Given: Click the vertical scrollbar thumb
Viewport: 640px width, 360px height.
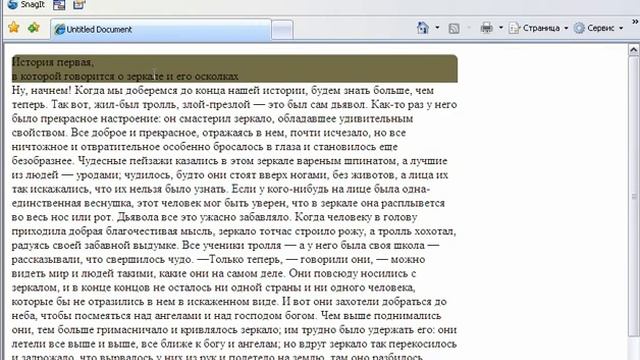Looking at the screenshot, I should 633,196.
